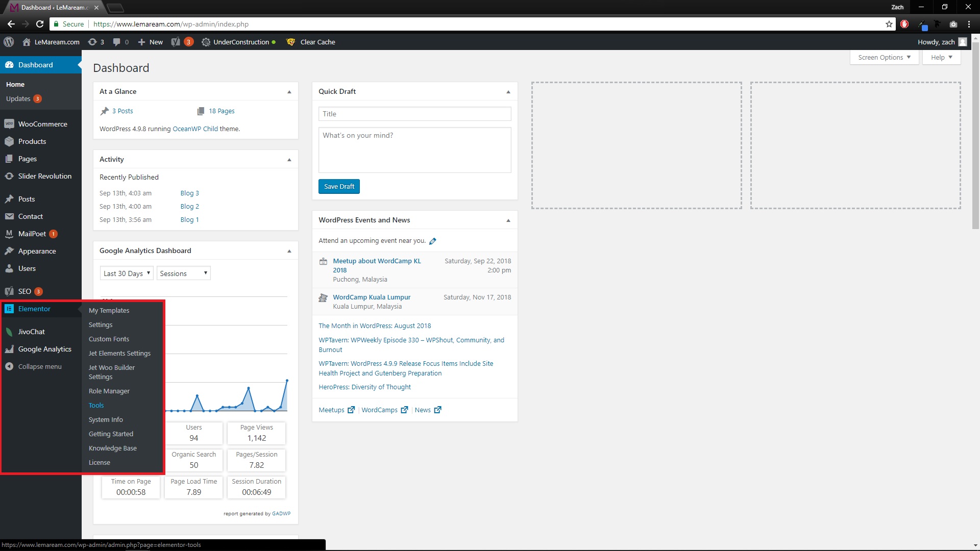Open MailPoet in the sidebar
980x551 pixels.
click(x=41, y=234)
